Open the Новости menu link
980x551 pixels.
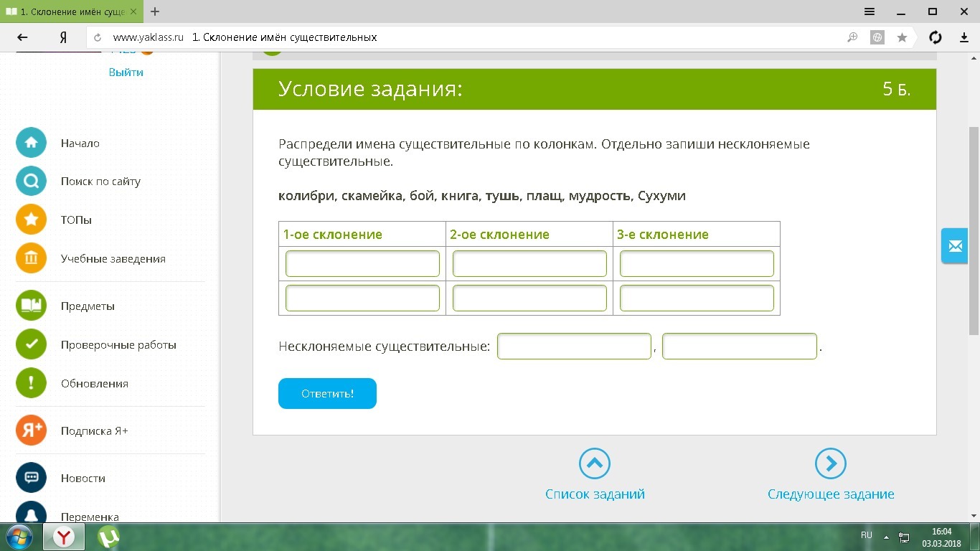tap(83, 479)
